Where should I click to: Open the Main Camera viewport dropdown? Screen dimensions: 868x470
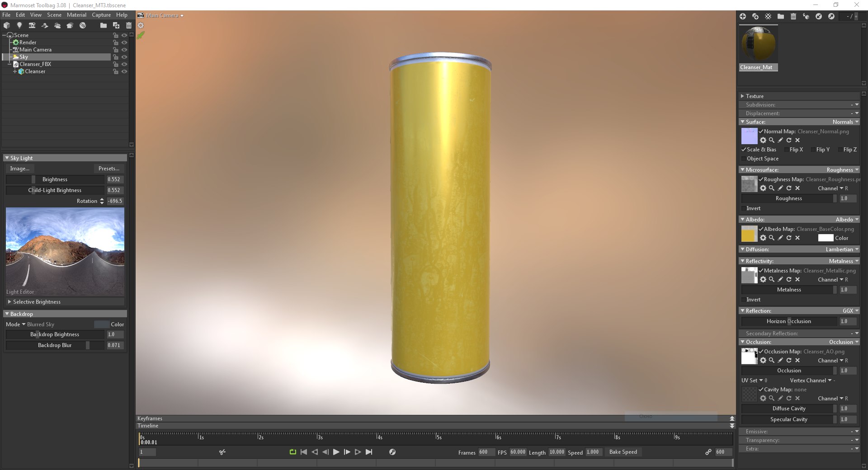(165, 15)
